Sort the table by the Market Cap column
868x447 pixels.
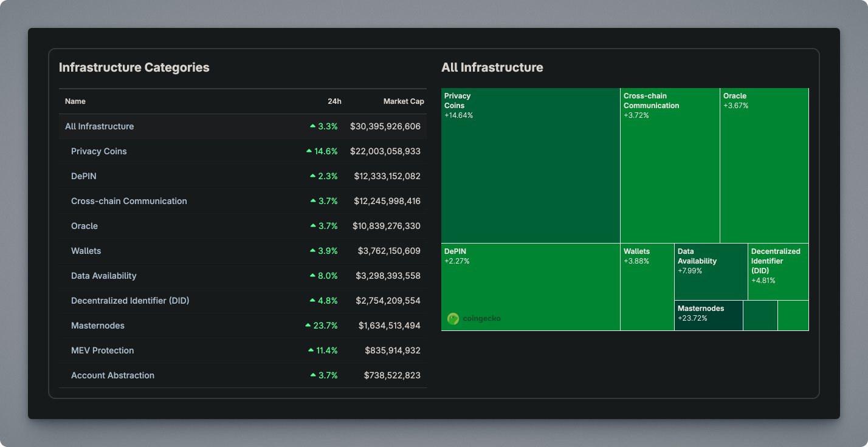tap(404, 101)
